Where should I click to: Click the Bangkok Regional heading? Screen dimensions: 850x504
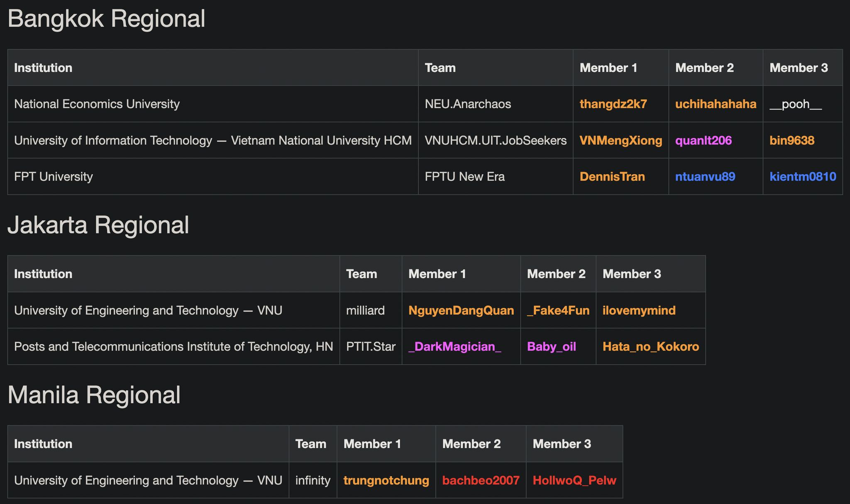(x=106, y=19)
